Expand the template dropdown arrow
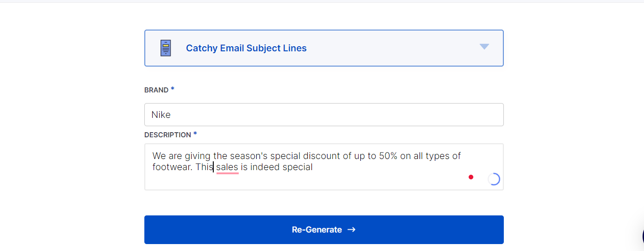 [484, 47]
